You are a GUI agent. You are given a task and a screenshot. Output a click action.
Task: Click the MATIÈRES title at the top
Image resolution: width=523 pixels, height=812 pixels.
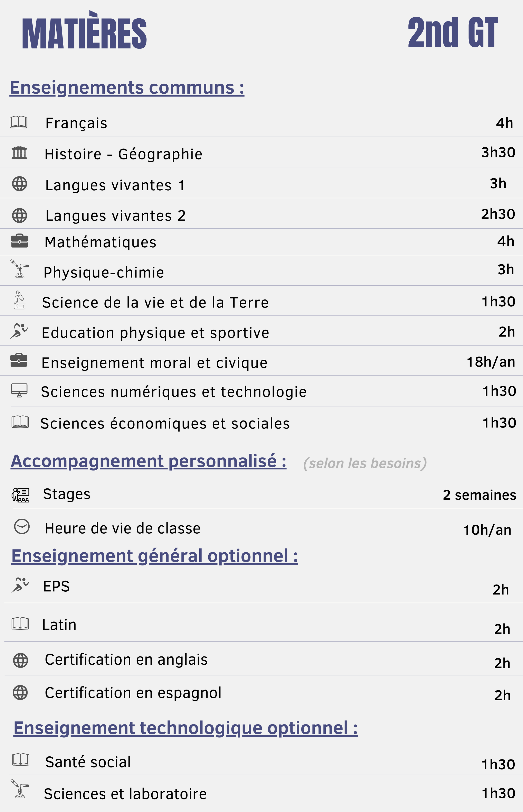[x=85, y=31]
